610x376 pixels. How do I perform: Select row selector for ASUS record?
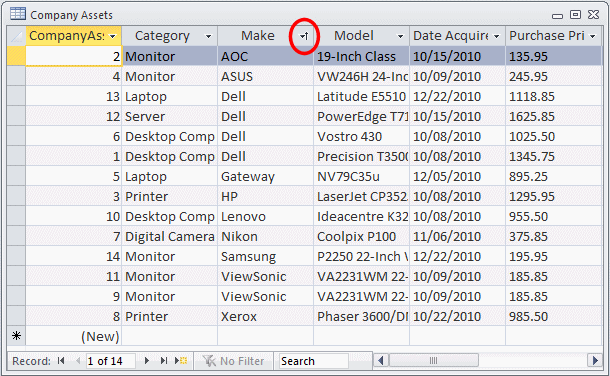click(x=16, y=76)
